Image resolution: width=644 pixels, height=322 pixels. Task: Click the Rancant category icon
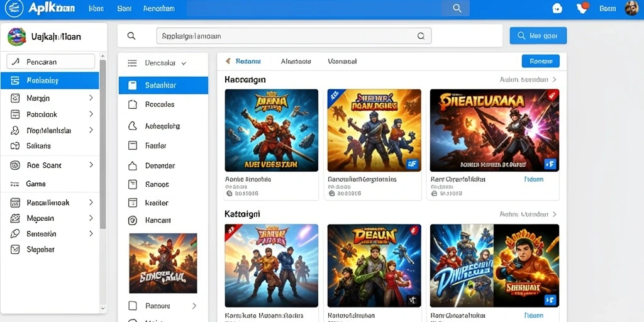tap(132, 221)
